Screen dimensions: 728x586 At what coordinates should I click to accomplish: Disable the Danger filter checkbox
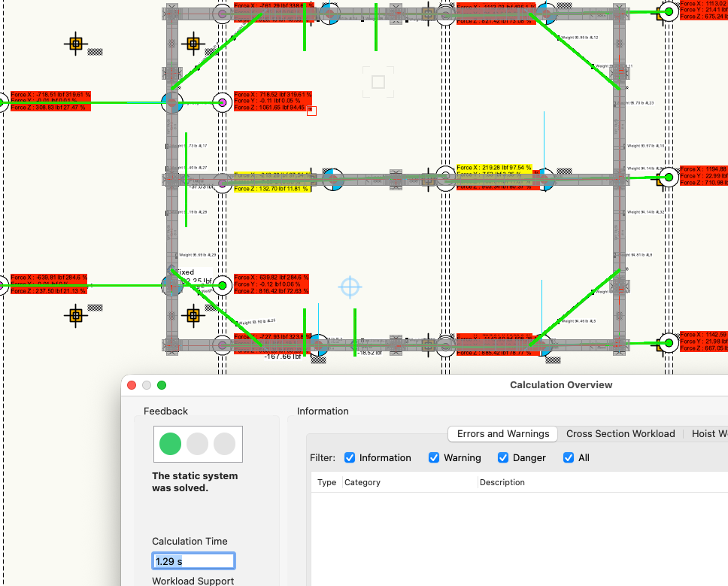click(x=503, y=457)
